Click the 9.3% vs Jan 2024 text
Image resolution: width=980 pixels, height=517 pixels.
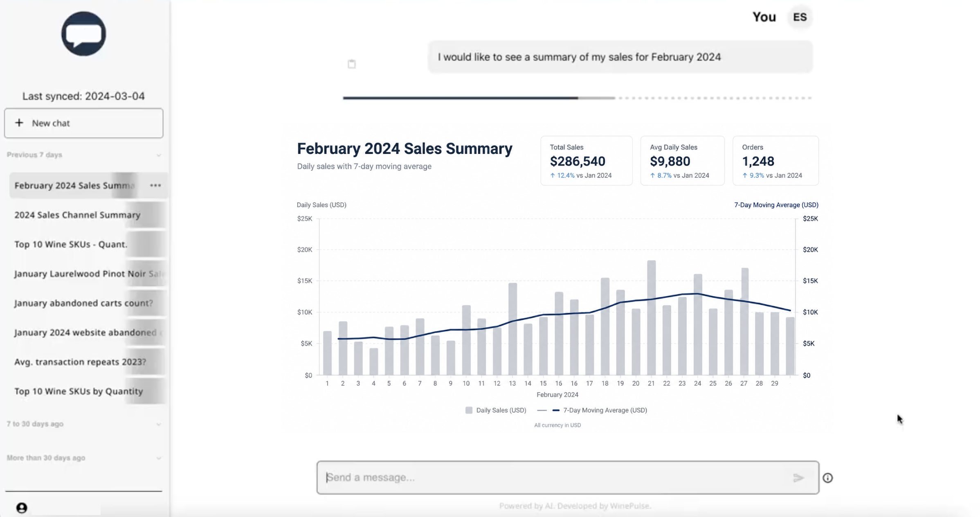click(x=772, y=175)
